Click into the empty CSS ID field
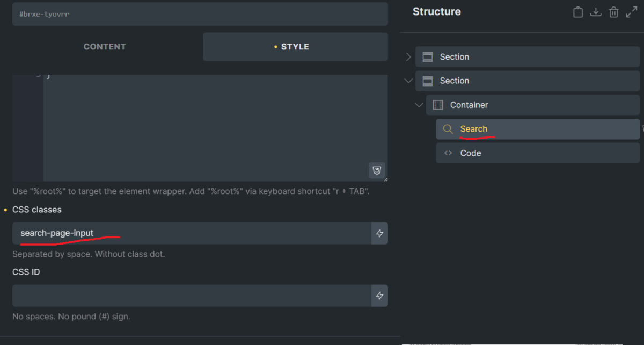 click(192, 296)
